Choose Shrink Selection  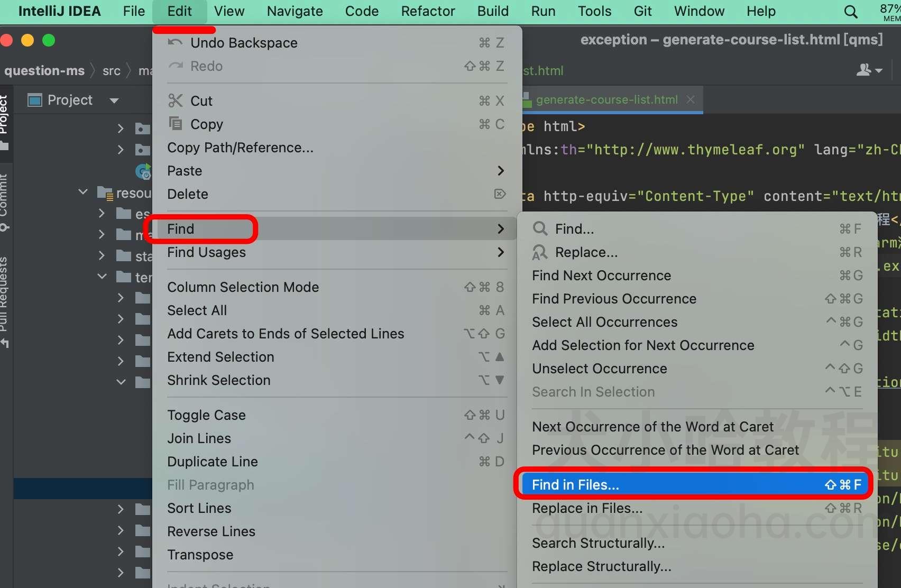coord(336,380)
